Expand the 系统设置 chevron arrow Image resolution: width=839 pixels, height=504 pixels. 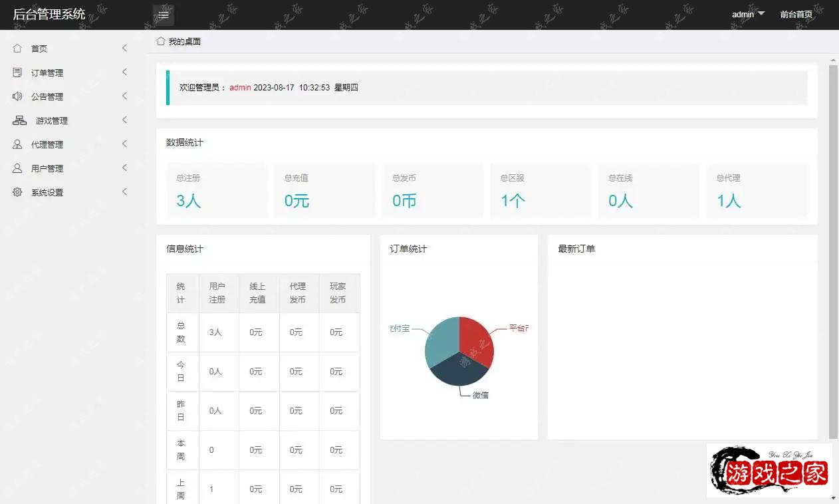click(124, 191)
